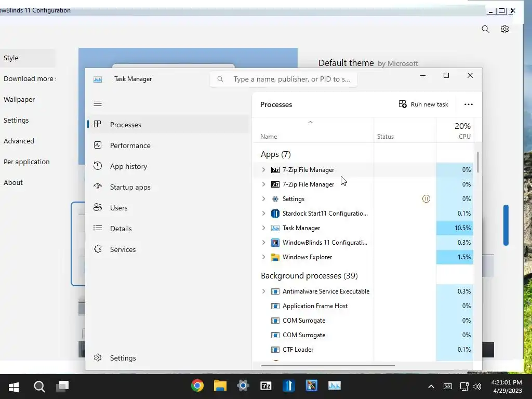The image size is (532, 399).
Task: Open Settings gear from the taskbar
Action: pos(243,386)
